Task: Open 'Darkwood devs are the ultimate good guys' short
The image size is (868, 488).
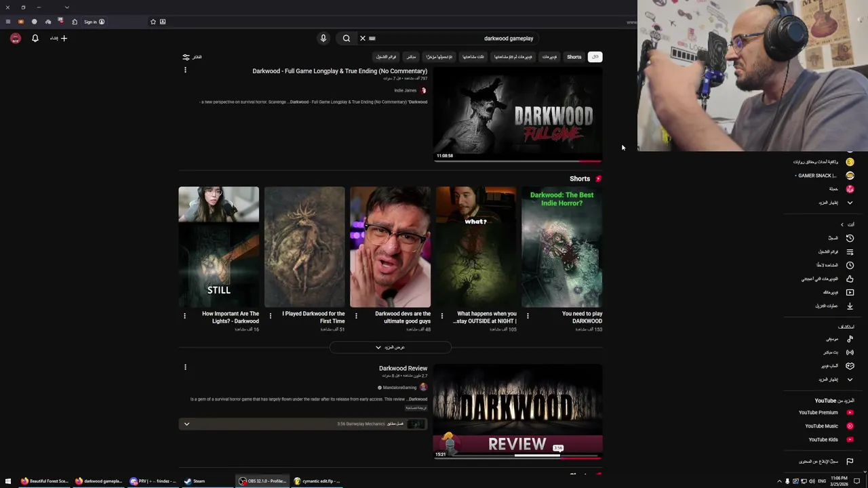Action: click(x=391, y=247)
